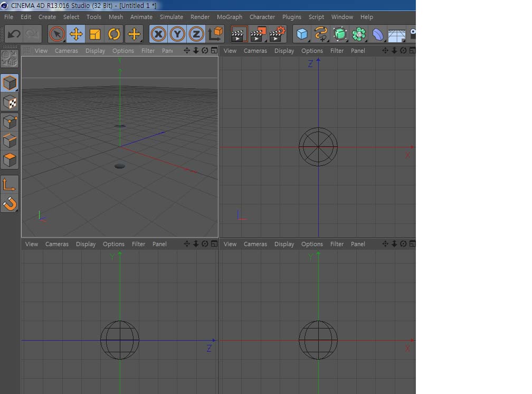Click the grayed Redo arrow icon

point(32,34)
